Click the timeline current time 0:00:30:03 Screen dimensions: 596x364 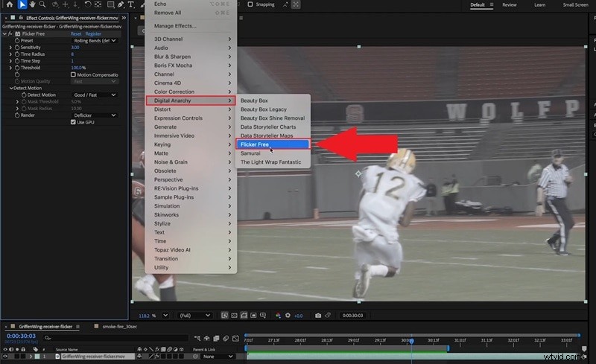point(21,336)
